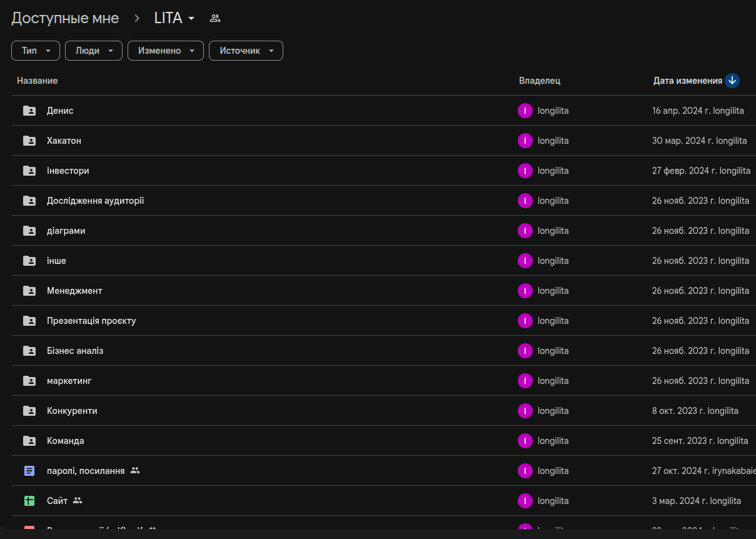Click the shared icon beside Сайт file name
The width and height of the screenshot is (756, 539).
[x=78, y=501]
